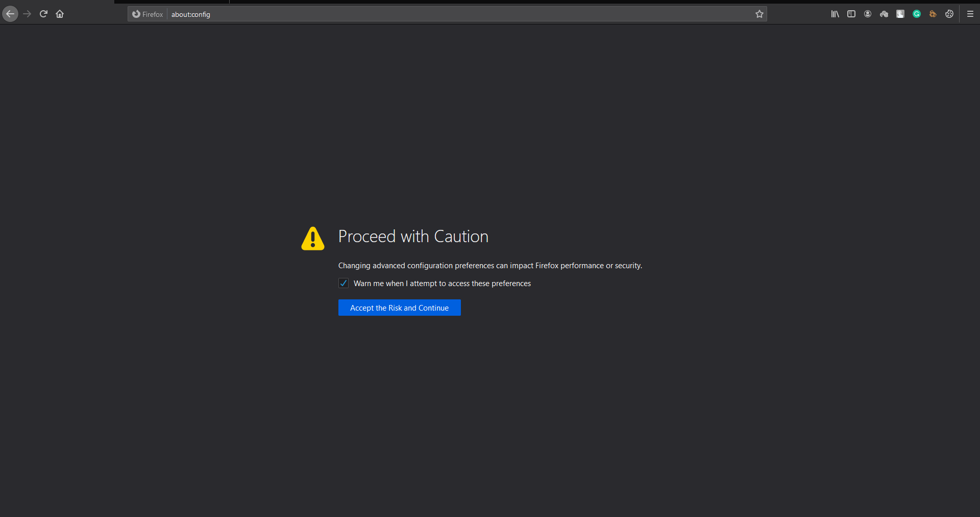The width and height of the screenshot is (980, 517).
Task: Open the hamburger application menu
Action: (x=970, y=14)
